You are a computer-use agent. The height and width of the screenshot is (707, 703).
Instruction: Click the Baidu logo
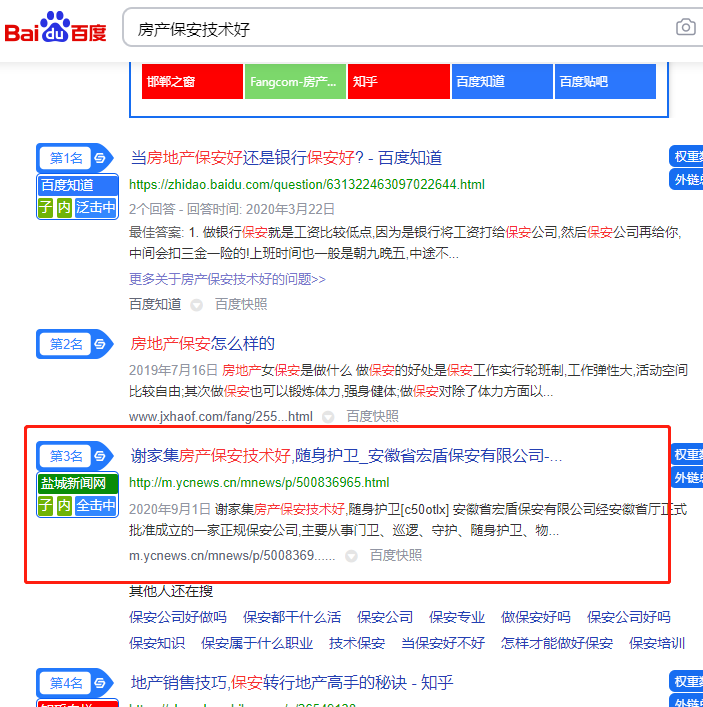tap(55, 27)
